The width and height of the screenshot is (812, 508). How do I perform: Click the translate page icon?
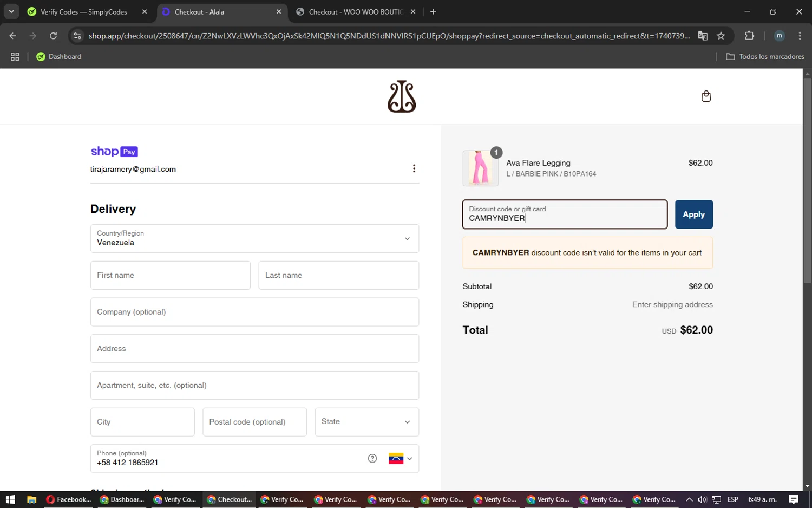(703, 36)
